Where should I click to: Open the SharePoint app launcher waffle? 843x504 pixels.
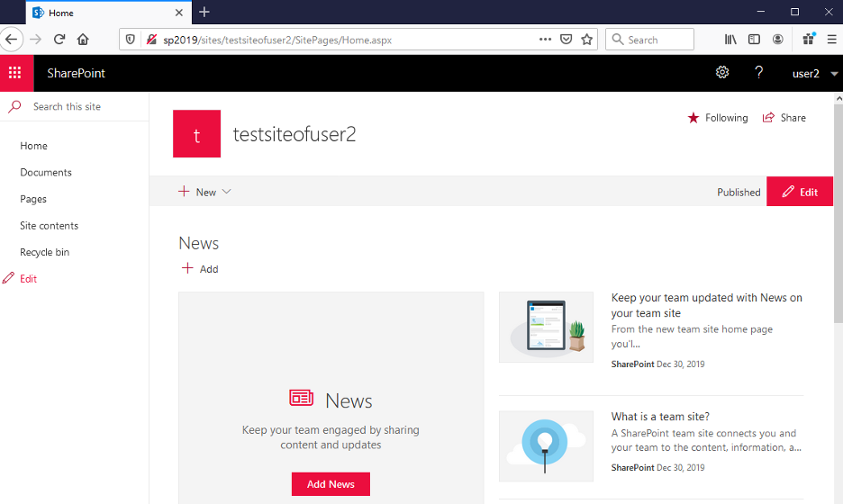click(15, 73)
